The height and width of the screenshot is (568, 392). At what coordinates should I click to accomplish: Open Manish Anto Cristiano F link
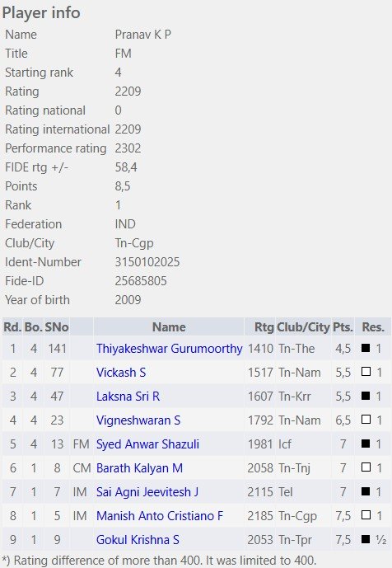click(160, 516)
